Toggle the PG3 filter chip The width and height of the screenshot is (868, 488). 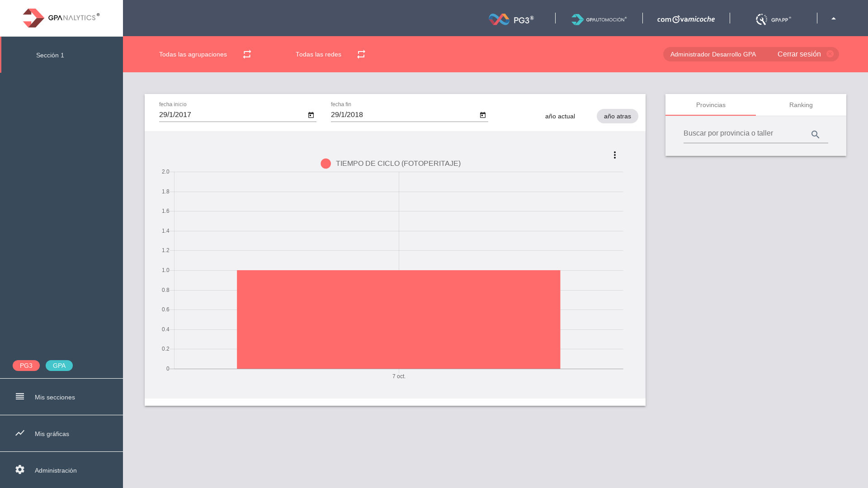pyautogui.click(x=26, y=366)
